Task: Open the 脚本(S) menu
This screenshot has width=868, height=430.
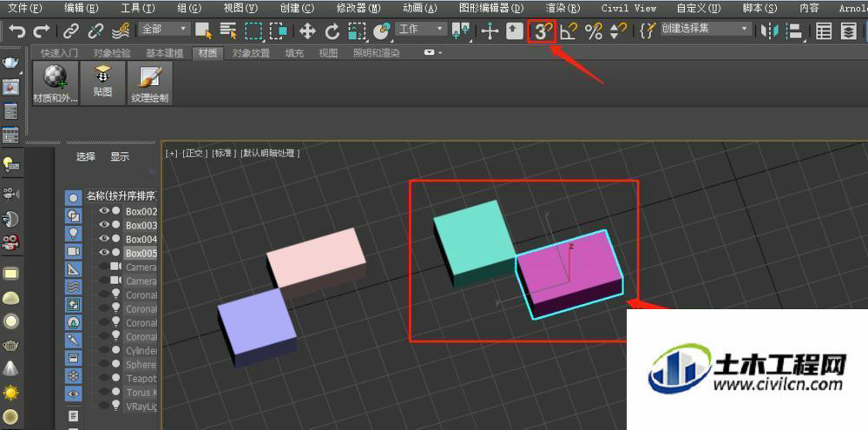Action: pyautogui.click(x=760, y=9)
